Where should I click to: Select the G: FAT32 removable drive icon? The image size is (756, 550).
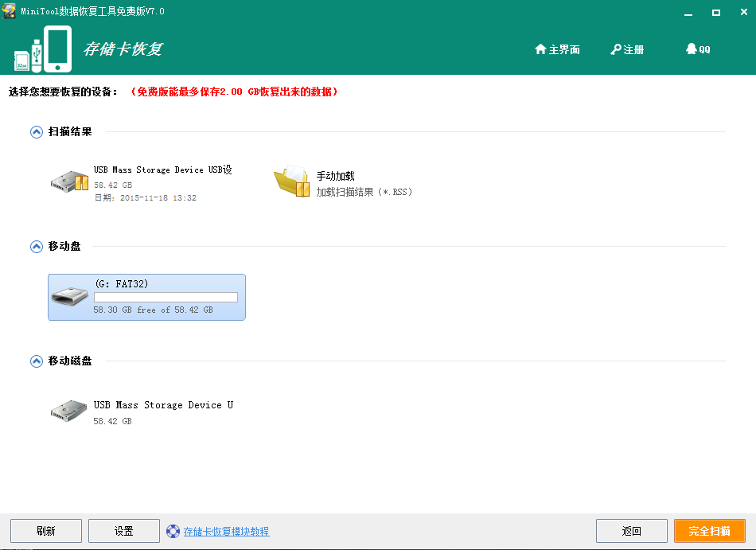[x=70, y=296]
